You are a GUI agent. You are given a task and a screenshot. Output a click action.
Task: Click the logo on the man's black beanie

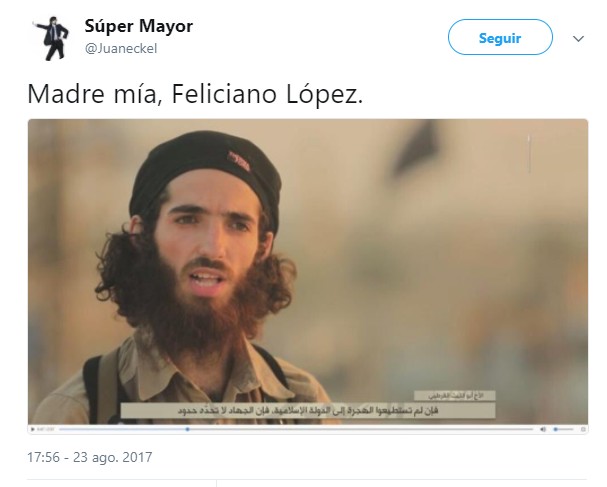pos(239,161)
